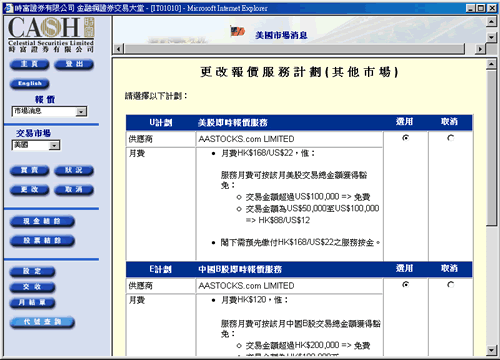This screenshot has width=500, height=360.
Task: Select 選用 radio for E計劃 China B-share
Action: [406, 284]
